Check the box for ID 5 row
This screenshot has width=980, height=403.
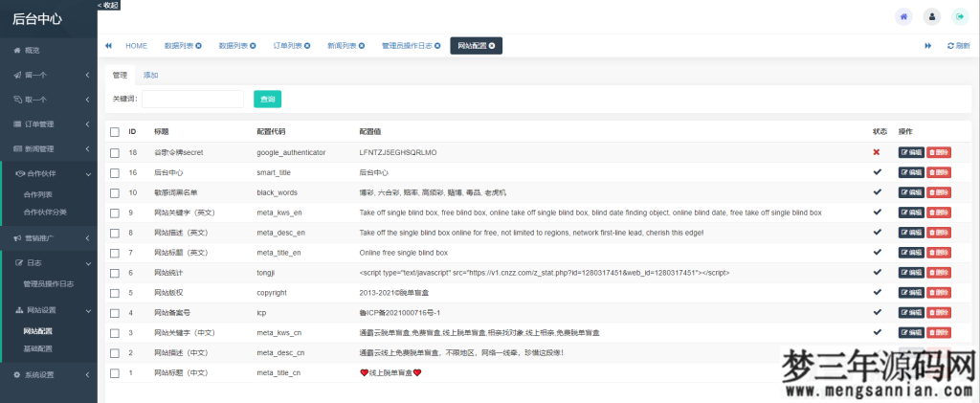[x=115, y=293]
